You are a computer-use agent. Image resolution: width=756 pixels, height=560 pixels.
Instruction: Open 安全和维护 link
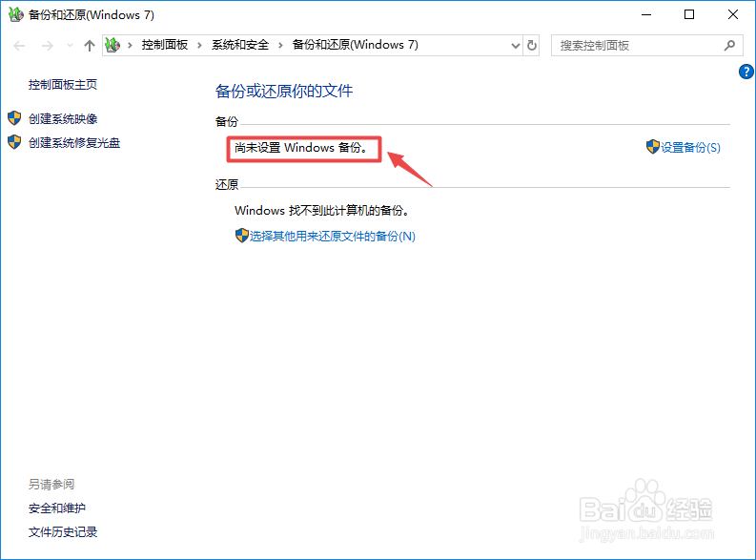(57, 508)
